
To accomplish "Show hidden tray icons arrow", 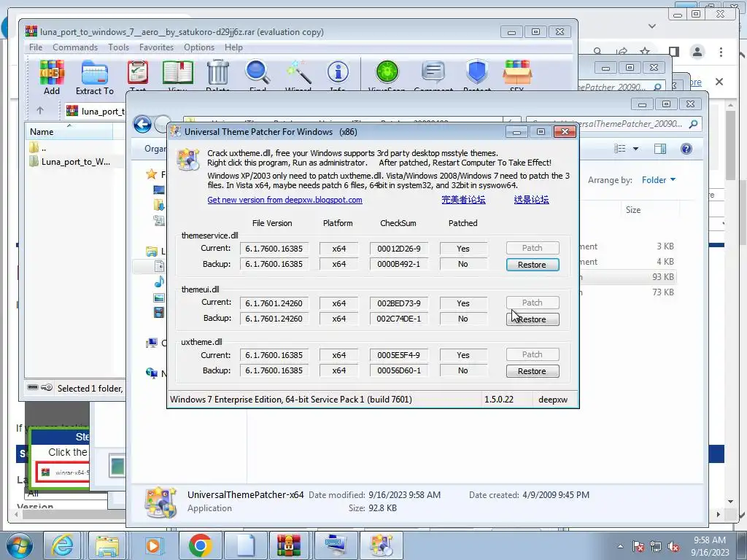I will (x=620, y=546).
